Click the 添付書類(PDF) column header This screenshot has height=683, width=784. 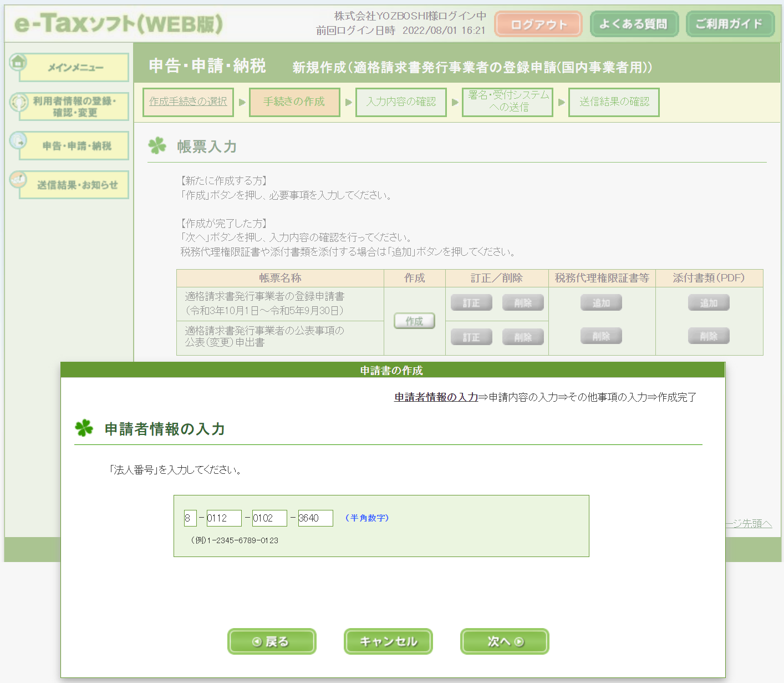point(709,278)
